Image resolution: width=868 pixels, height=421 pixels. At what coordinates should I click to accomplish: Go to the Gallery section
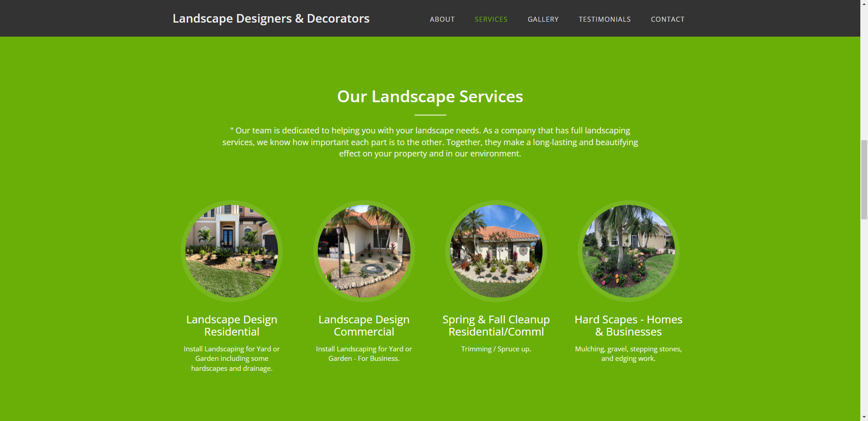543,19
